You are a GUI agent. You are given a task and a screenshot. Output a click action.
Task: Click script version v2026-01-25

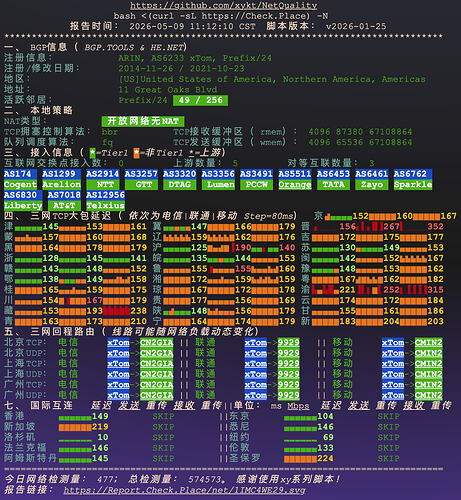click(356, 26)
